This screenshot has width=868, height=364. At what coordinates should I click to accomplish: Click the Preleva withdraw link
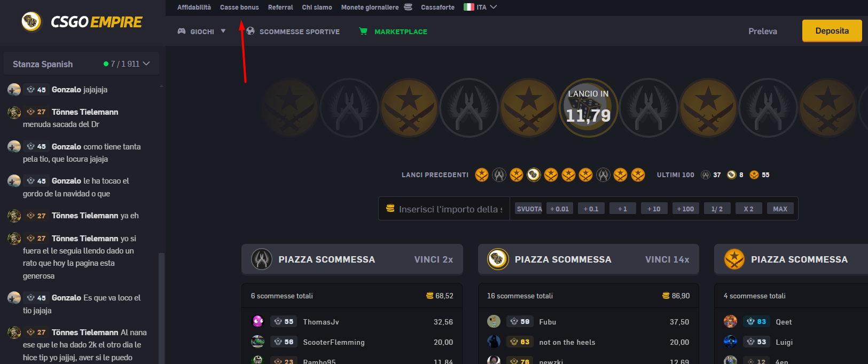click(x=762, y=31)
